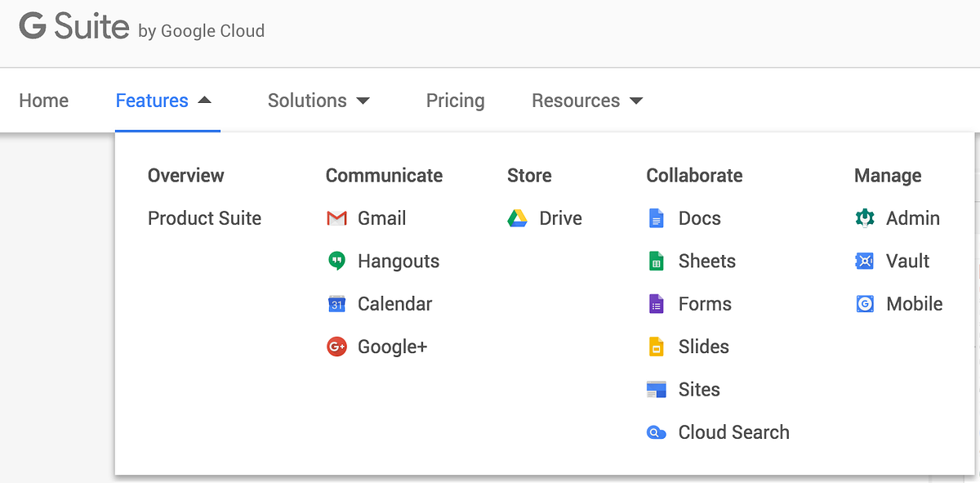Open the Solutions menu
Image resolution: width=980 pixels, height=483 pixels.
coord(307,101)
